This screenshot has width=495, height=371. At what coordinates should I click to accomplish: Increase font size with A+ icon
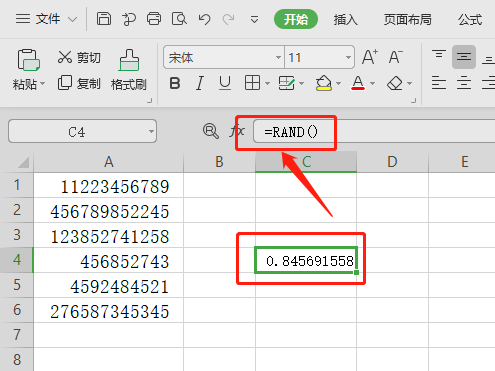pos(370,57)
